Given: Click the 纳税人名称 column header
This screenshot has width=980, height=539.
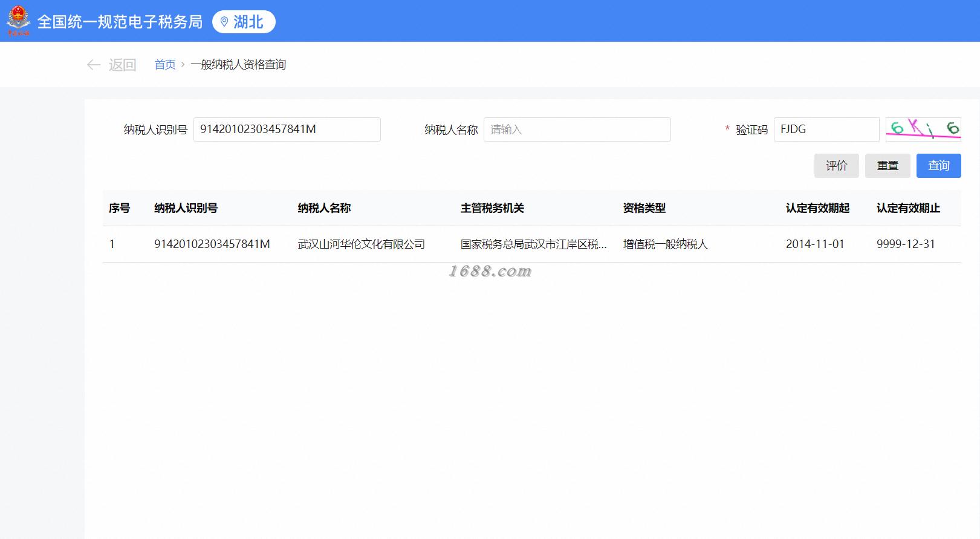Looking at the screenshot, I should 324,208.
